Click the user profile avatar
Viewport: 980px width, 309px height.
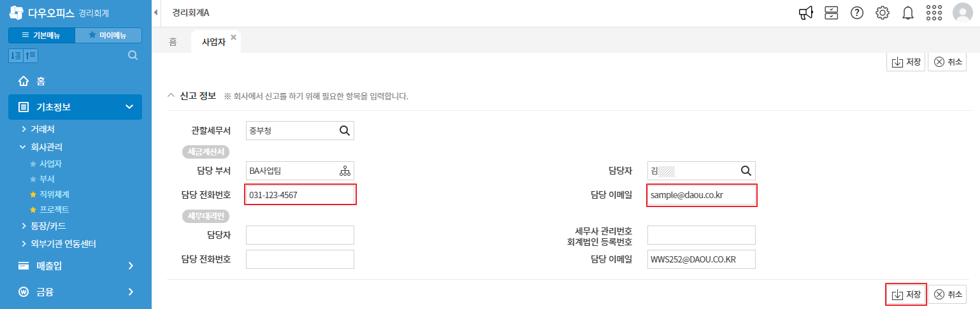tap(962, 13)
